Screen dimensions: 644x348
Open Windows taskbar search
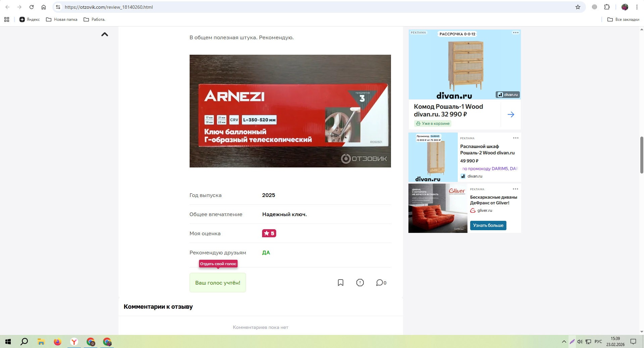(x=24, y=342)
